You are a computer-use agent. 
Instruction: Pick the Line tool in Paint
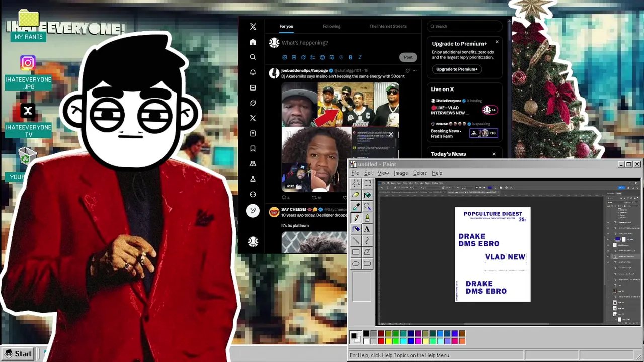[x=356, y=241]
